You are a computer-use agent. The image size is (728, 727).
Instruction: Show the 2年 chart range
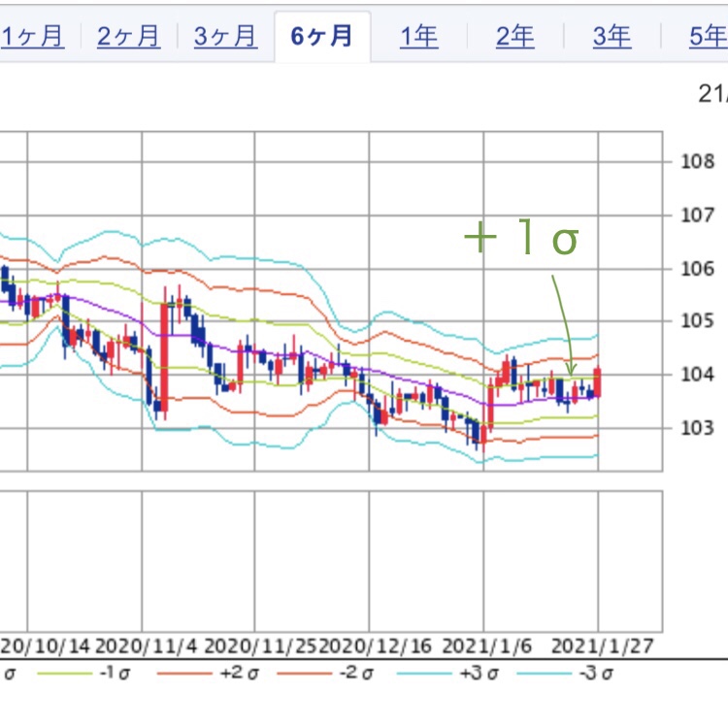[x=514, y=37]
